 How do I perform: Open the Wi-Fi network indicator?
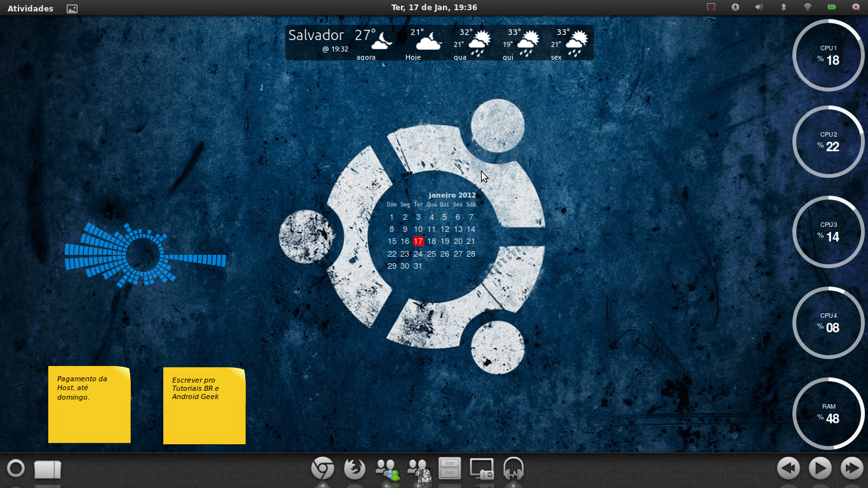point(808,8)
